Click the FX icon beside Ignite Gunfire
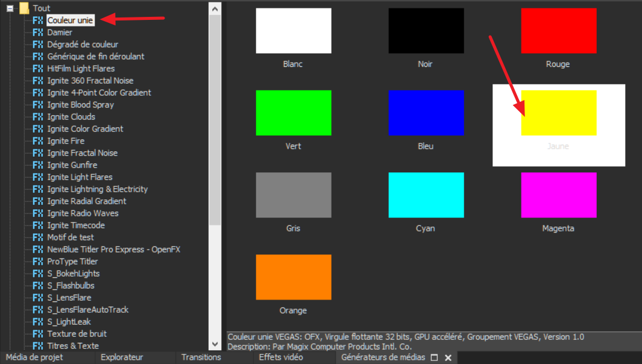Screen dimensions: 642x364 [38, 165]
